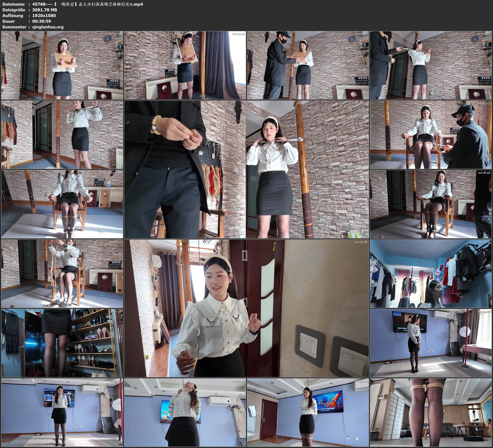493x448 pixels.
Task: Open the last thumbnail at 00:37:52
Action: 431,412
